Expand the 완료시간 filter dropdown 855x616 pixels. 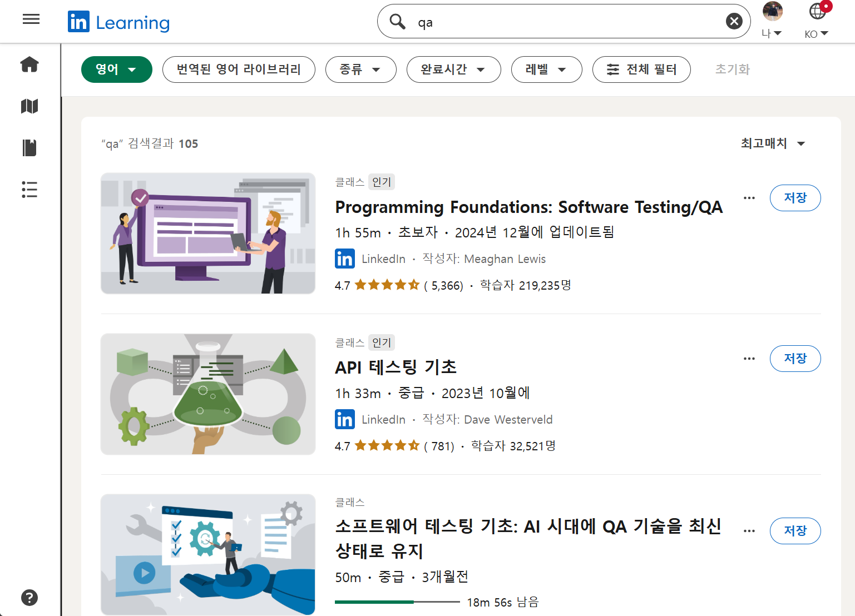tap(453, 69)
